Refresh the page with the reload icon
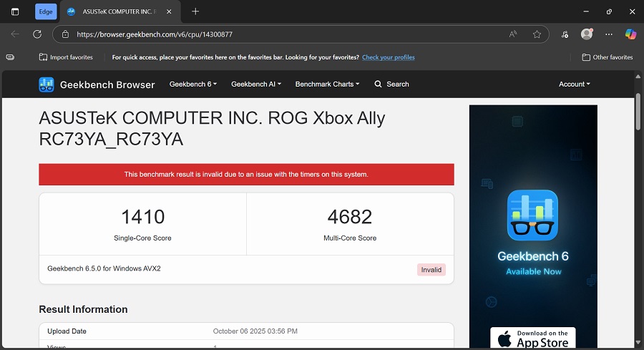Image resolution: width=644 pixels, height=350 pixels. pyautogui.click(x=37, y=34)
